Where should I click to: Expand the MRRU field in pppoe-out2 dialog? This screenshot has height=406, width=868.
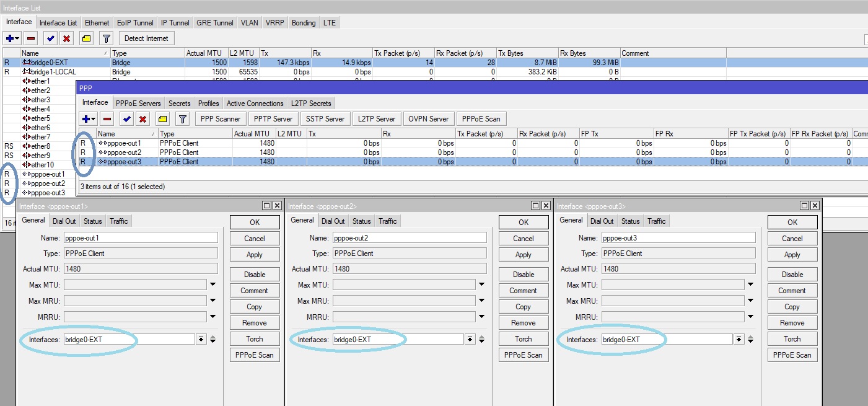click(x=481, y=317)
